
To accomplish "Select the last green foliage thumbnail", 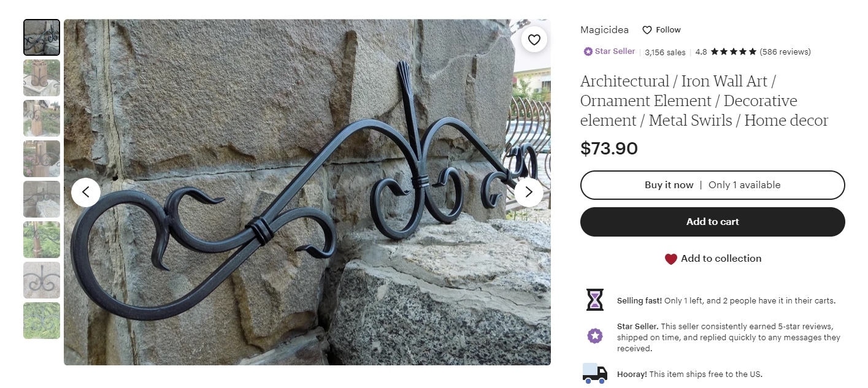I will 42,321.
